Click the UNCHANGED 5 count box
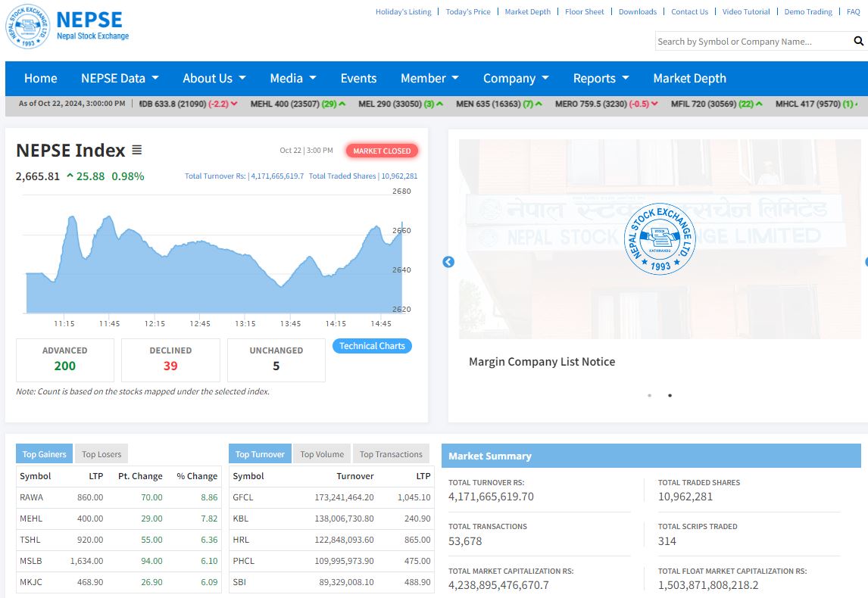 [276, 360]
